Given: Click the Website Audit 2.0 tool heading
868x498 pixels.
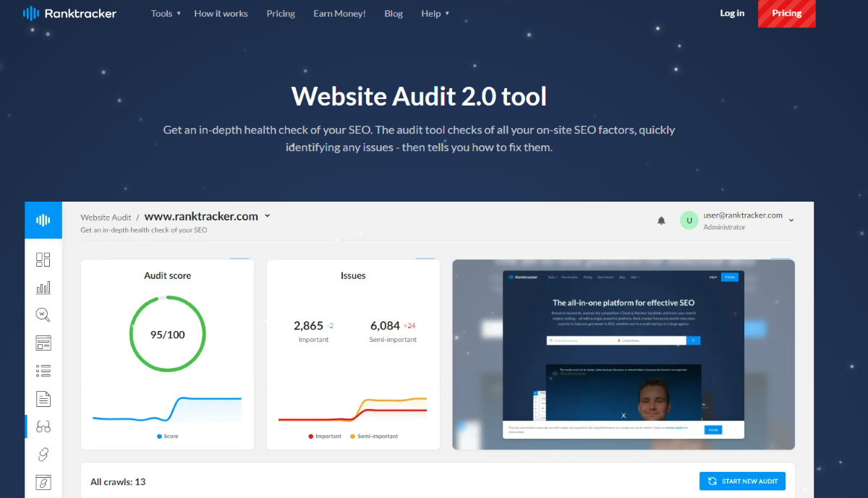Looking at the screenshot, I should pyautogui.click(x=419, y=95).
